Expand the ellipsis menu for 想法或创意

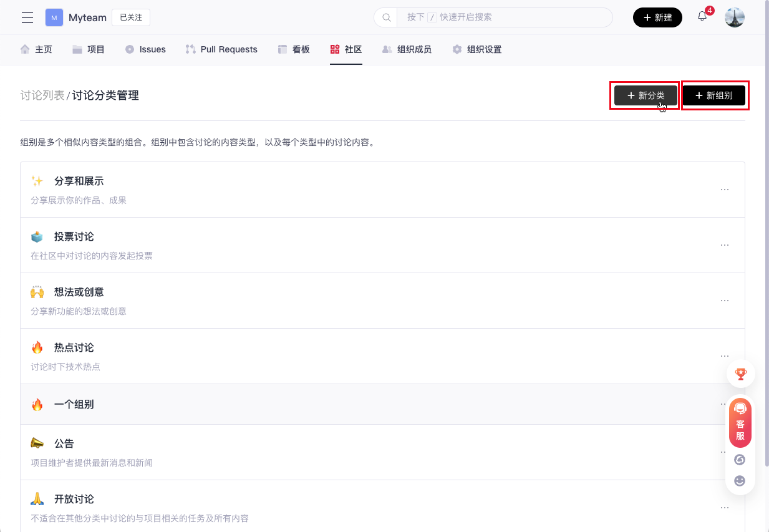coord(724,301)
